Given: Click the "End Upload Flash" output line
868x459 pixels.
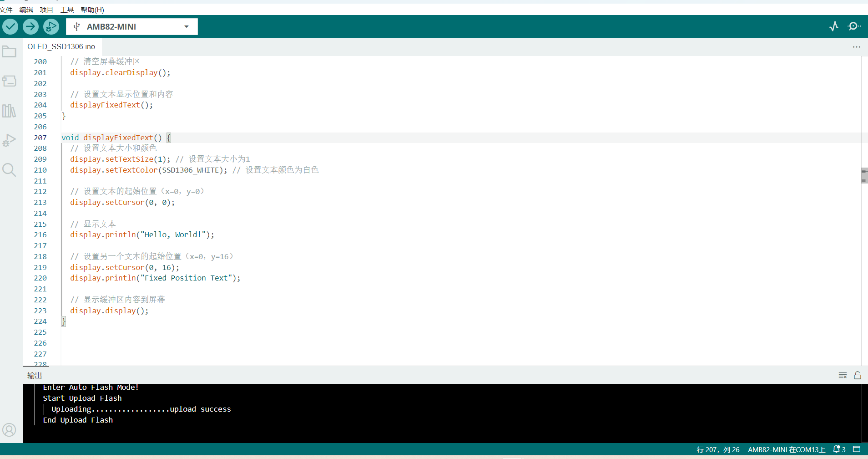Looking at the screenshot, I should pos(78,420).
